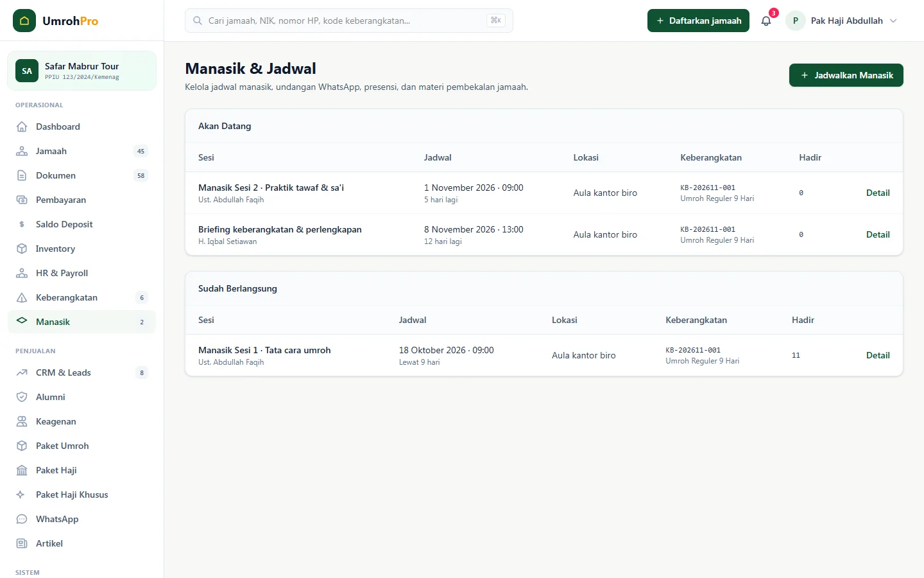This screenshot has height=578, width=924.
Task: Click the Paket Haji building icon
Action: click(22, 470)
